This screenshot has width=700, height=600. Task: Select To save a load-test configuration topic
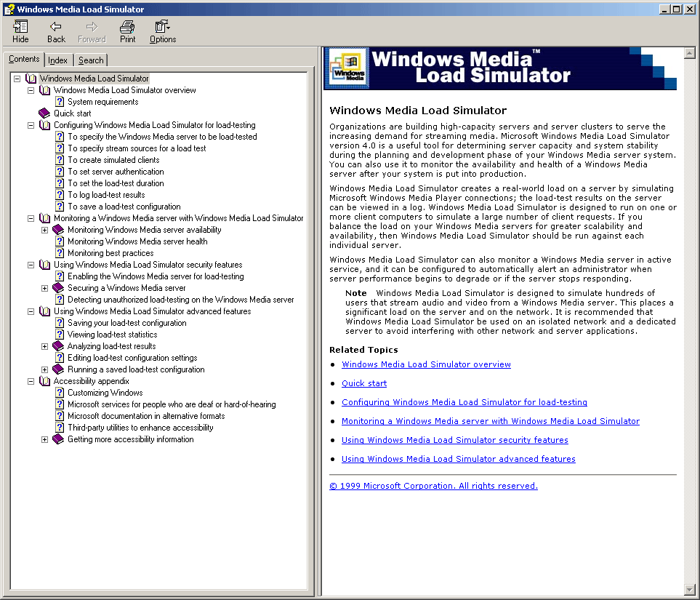tap(124, 207)
